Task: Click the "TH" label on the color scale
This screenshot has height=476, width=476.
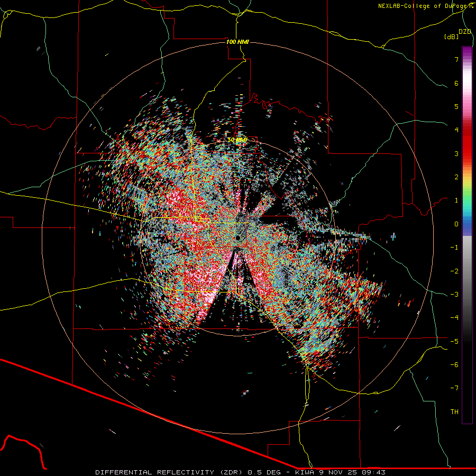Action: pyautogui.click(x=454, y=412)
